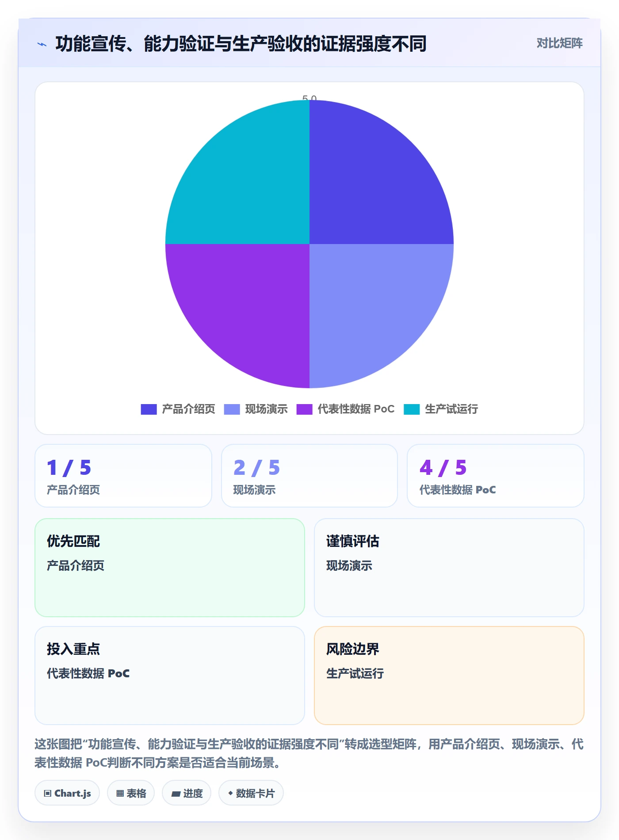The image size is (619, 840).
Task: Toggle 产品介绍页 legend color box
Action: [149, 409]
